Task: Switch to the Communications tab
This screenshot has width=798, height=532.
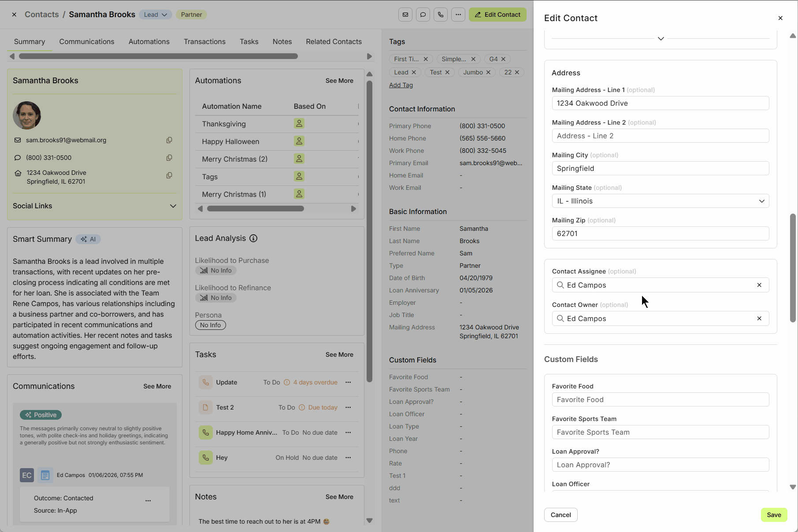Action: [x=87, y=41]
